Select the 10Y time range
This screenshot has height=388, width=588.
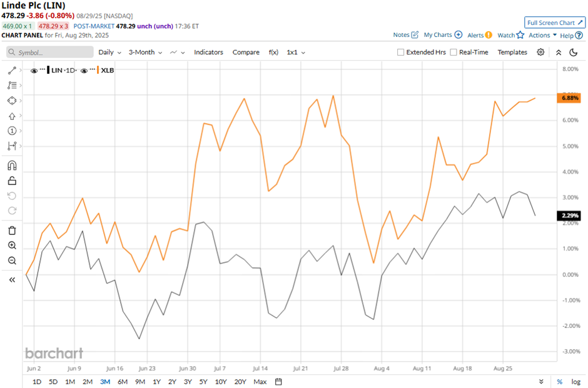click(220, 382)
